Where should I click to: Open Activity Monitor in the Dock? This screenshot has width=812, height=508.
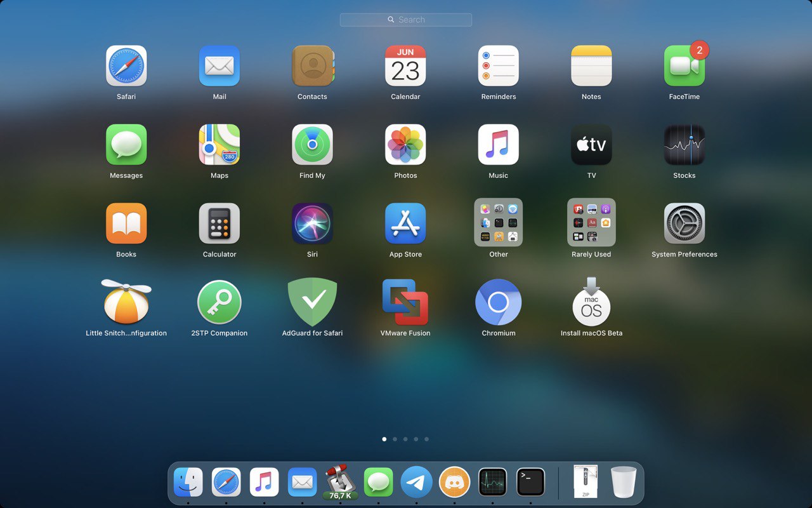tap(493, 482)
